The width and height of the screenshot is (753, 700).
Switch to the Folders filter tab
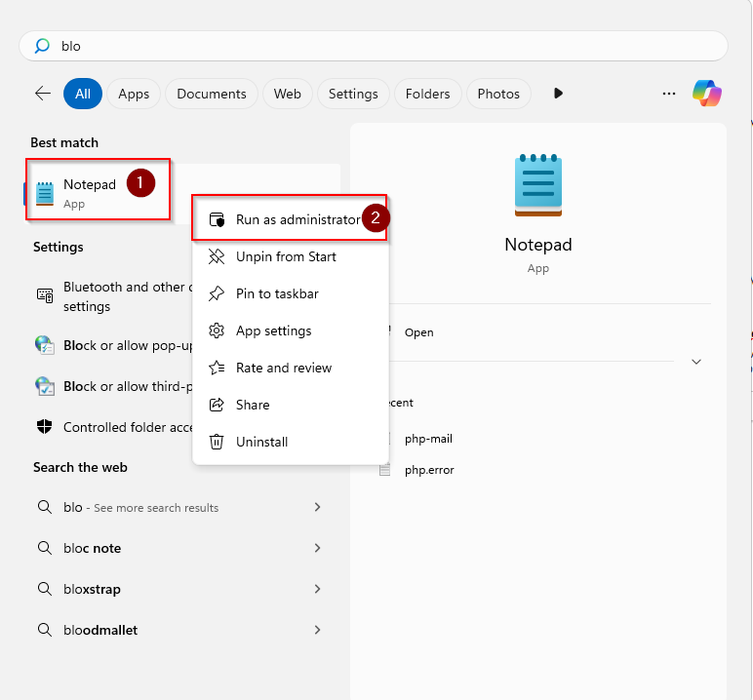click(x=427, y=94)
